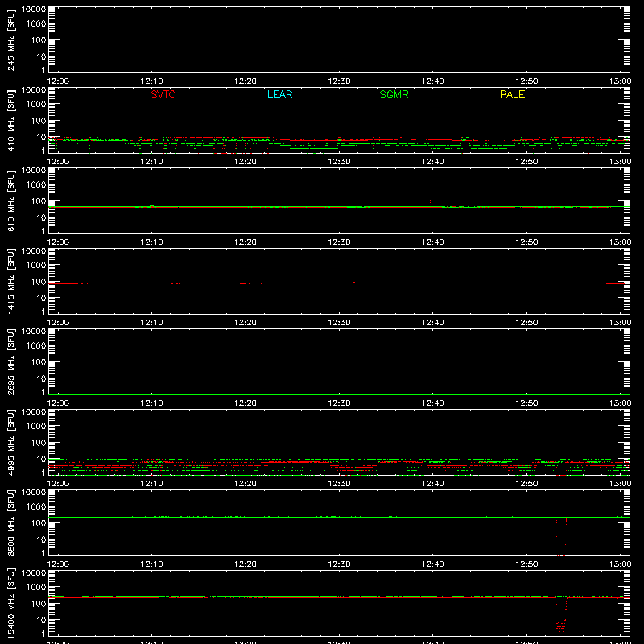Click the green SGMR station label
The height and width of the screenshot is (644, 644).
(394, 94)
